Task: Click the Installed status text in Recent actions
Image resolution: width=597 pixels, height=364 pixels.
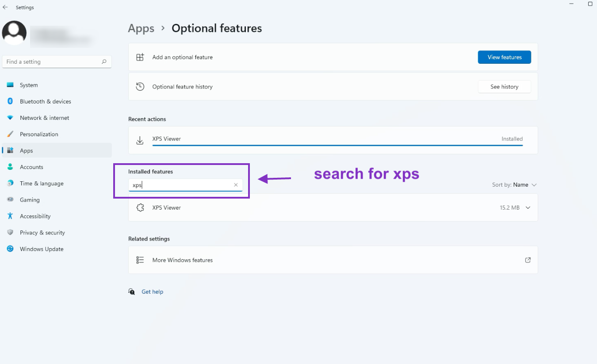Action: click(512, 139)
